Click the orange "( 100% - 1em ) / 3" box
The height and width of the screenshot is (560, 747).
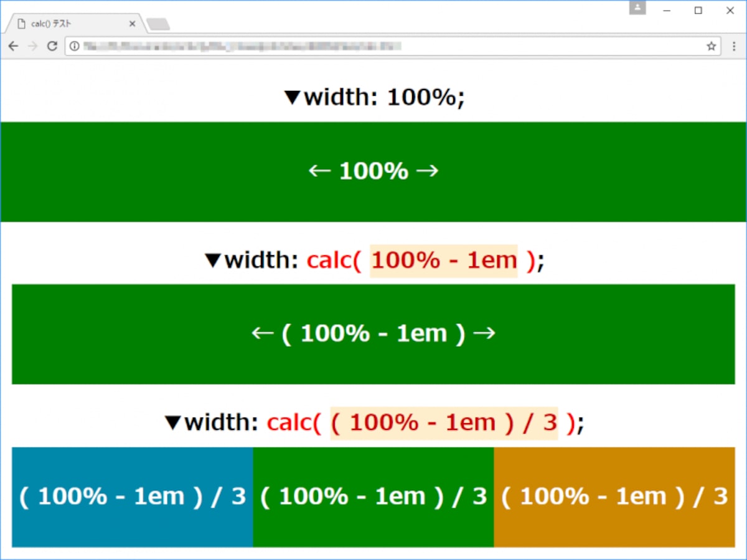click(614, 497)
